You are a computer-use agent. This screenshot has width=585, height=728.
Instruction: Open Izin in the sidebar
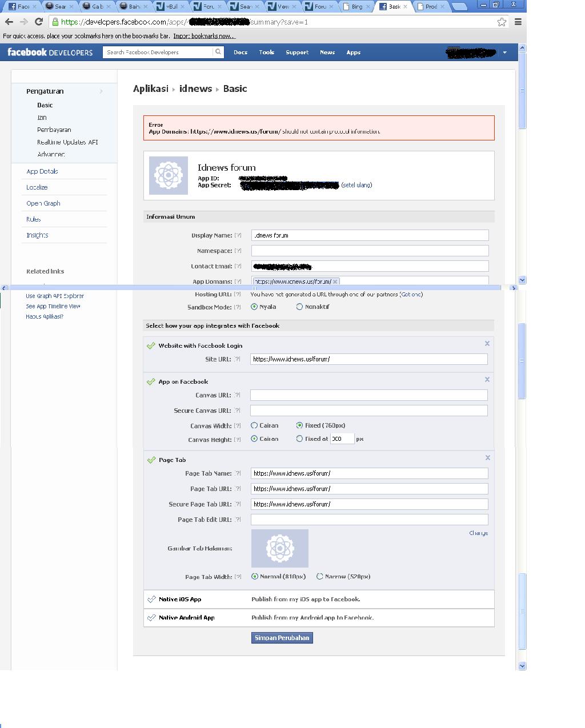[x=42, y=118]
